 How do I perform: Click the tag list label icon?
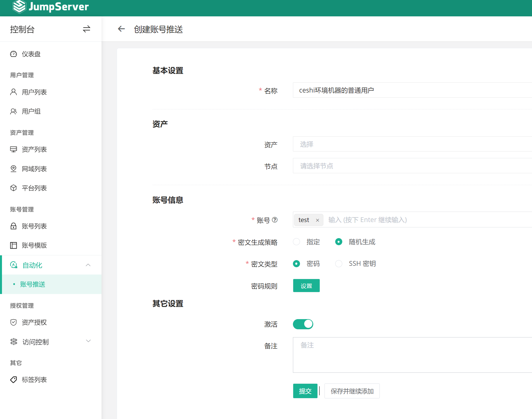(x=14, y=379)
